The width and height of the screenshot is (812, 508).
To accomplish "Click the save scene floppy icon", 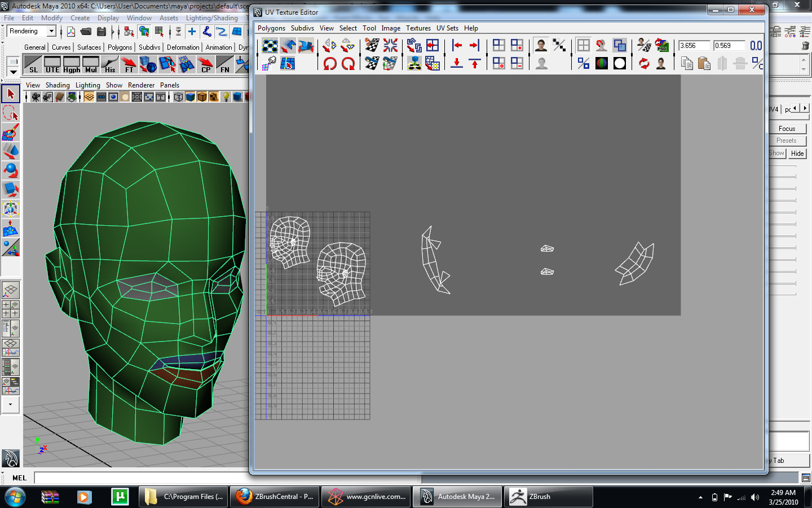I will [101, 32].
